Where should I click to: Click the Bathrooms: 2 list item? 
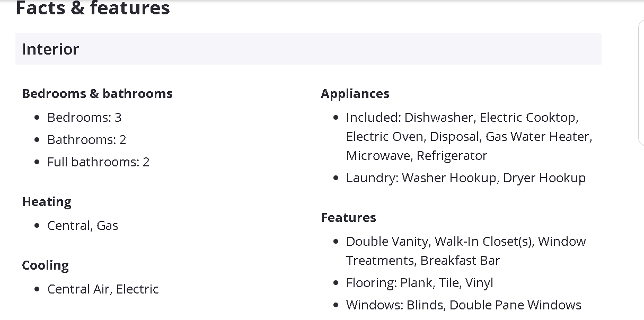[86, 140]
